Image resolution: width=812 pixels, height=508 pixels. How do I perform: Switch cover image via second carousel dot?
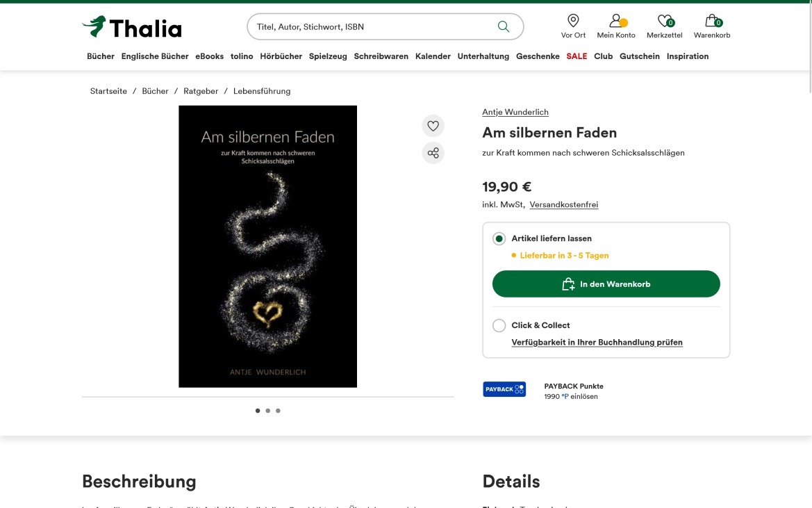(x=267, y=411)
